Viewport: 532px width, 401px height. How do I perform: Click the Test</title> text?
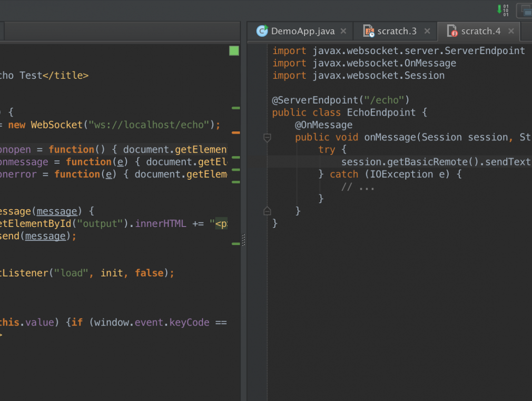54,75
